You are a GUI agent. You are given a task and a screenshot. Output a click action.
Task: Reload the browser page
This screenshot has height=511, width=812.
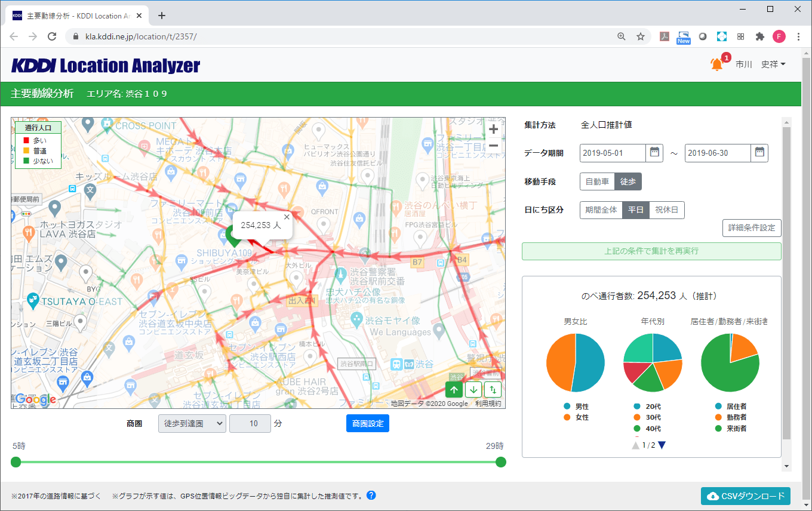pos(52,36)
